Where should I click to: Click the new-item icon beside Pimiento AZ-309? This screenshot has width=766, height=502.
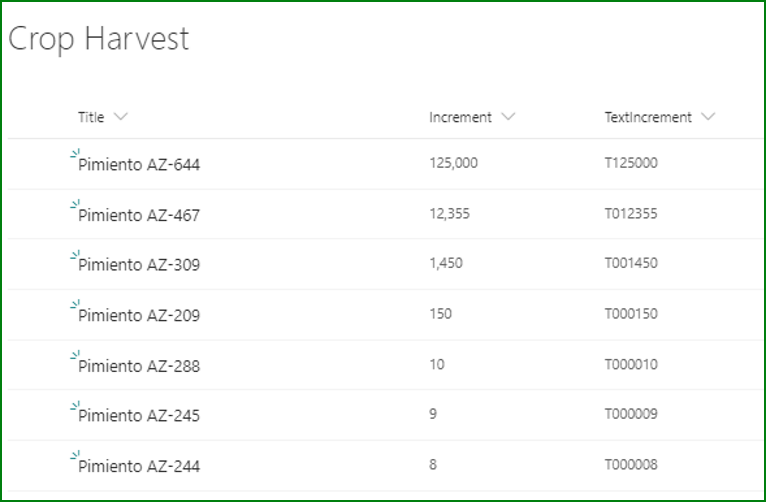(75, 254)
